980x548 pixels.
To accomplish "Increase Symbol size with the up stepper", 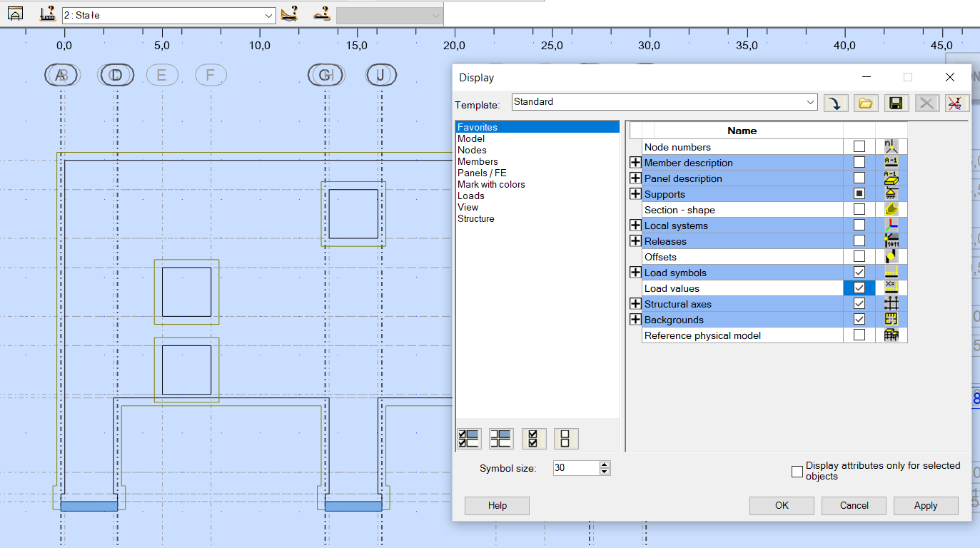I will click(x=604, y=465).
